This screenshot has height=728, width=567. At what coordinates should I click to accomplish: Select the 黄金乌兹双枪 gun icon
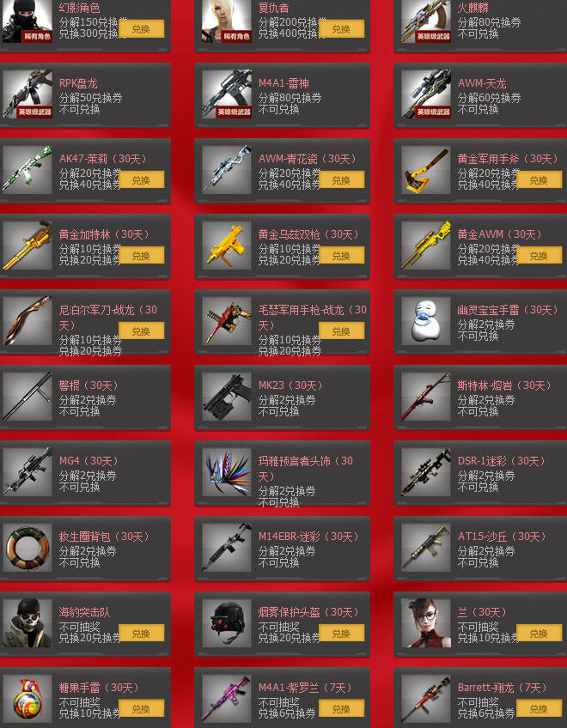coord(227,246)
